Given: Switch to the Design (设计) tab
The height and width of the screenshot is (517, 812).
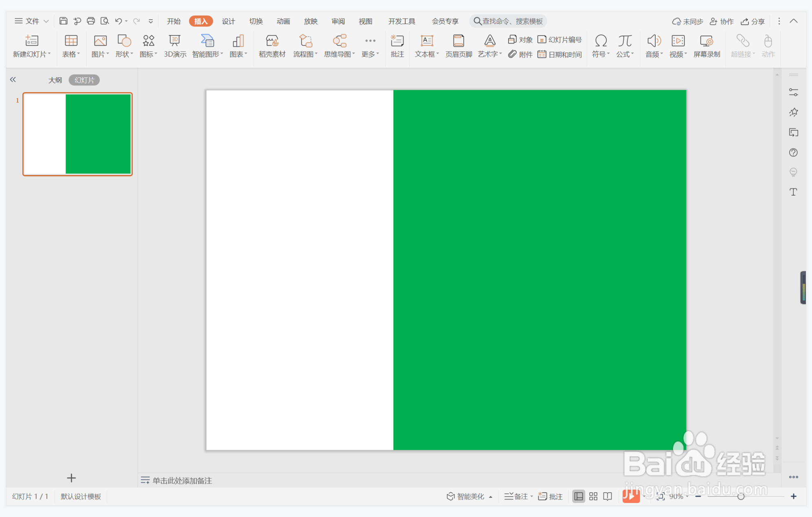Looking at the screenshot, I should click(228, 21).
